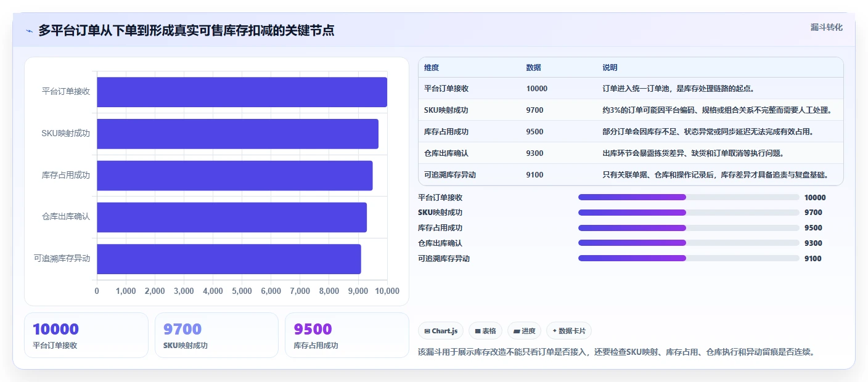The image size is (868, 382).
Task: Click the page title 多平台订单从下单到形成真实可售库存扣减的关键节点
Action: coord(186,31)
